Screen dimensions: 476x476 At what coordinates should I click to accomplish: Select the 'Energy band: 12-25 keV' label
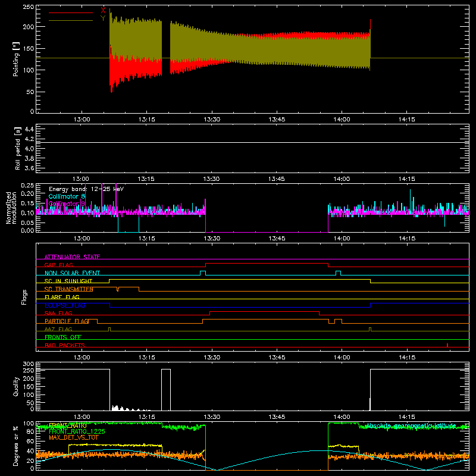[x=86, y=189]
